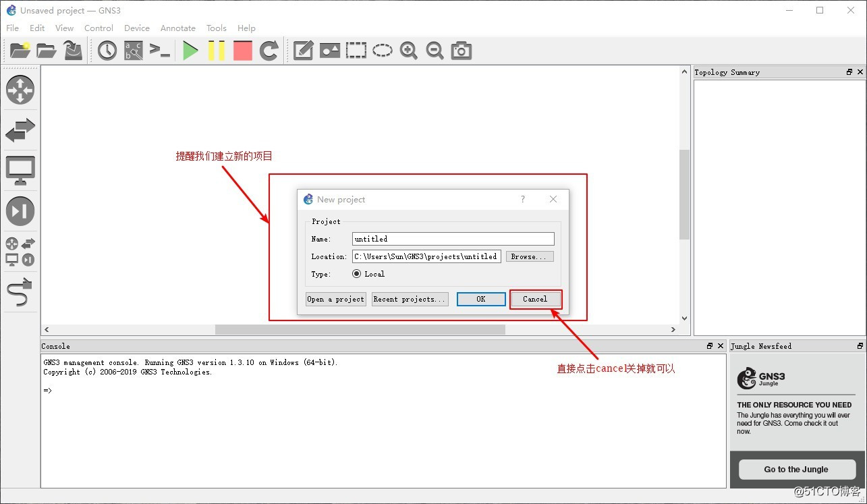Select the Draw an ellipse tool
Screen dimensions: 867x504
point(383,51)
